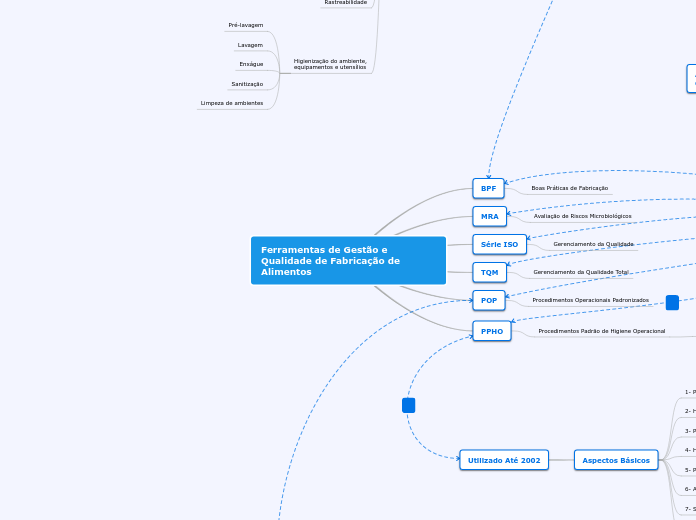Click the Lavagem subtopic
This screenshot has height=520, width=696.
click(x=250, y=45)
